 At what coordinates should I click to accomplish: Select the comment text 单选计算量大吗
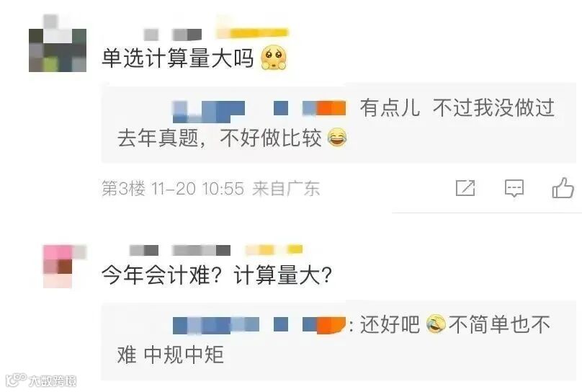(x=178, y=58)
